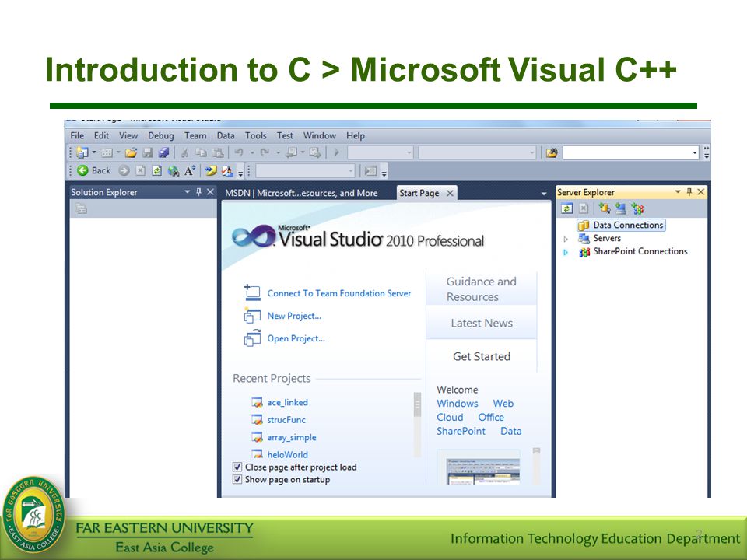Click the Text Size icon
The image size is (747, 560).
[190, 170]
